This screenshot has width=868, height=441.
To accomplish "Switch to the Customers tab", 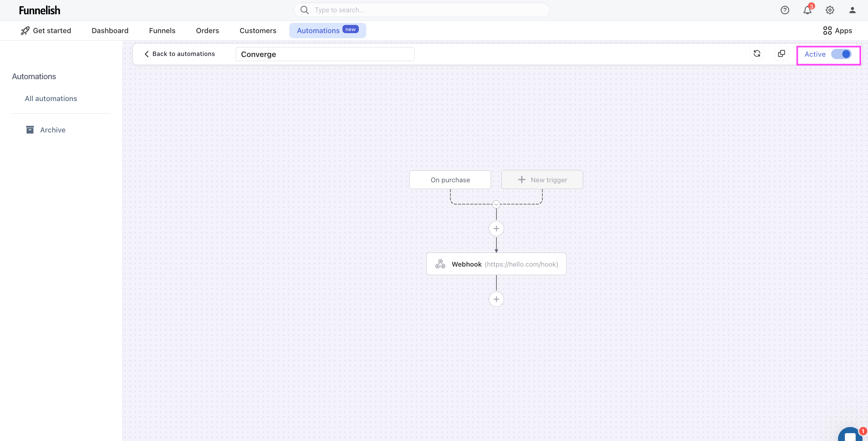I will (x=258, y=31).
